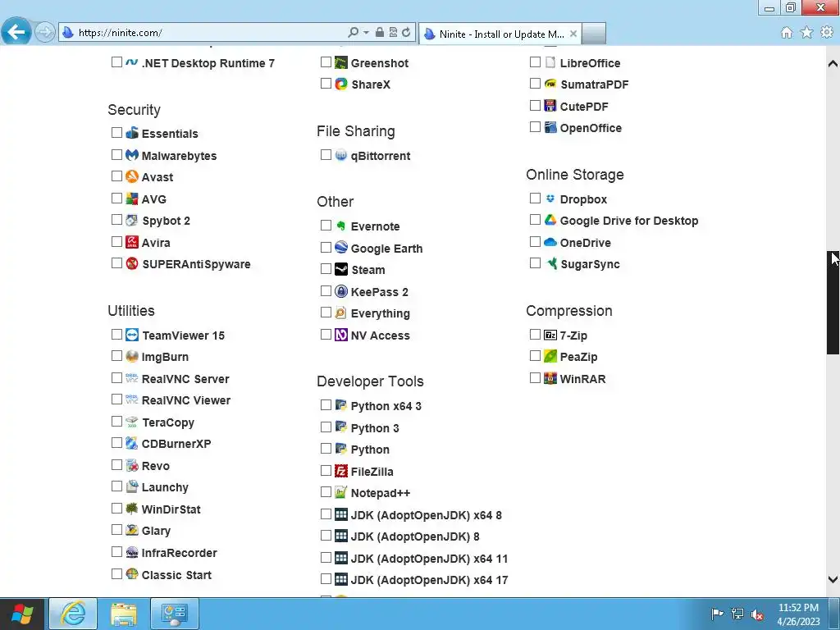The height and width of the screenshot is (630, 840).
Task: Click the Malwarebytes app icon
Action: [x=132, y=155]
